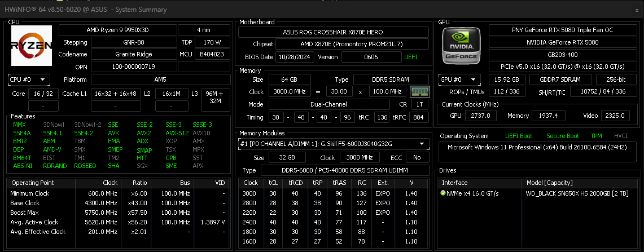
Task: Click the 2325.0 video clock value
Action: pyautogui.click(x=615, y=116)
